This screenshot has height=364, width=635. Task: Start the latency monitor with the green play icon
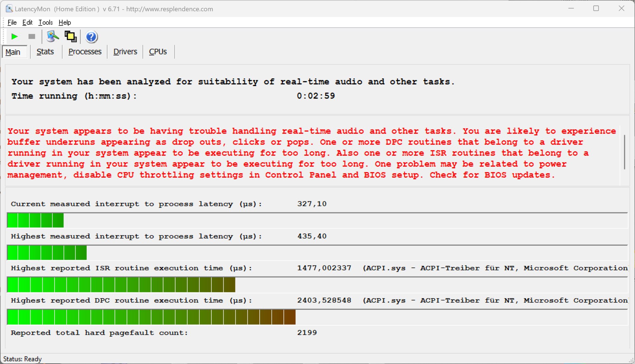[14, 36]
